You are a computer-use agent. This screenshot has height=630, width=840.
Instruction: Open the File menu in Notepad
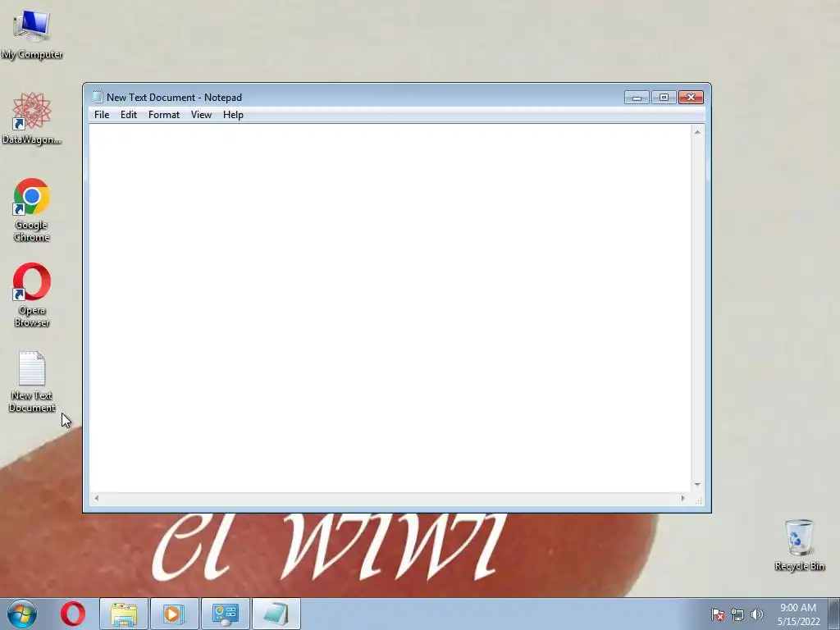[101, 115]
